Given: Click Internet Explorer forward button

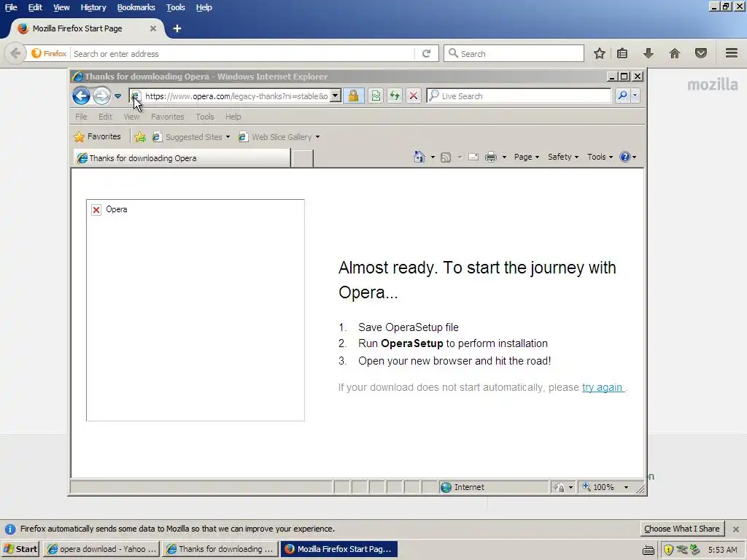Looking at the screenshot, I should [x=101, y=96].
